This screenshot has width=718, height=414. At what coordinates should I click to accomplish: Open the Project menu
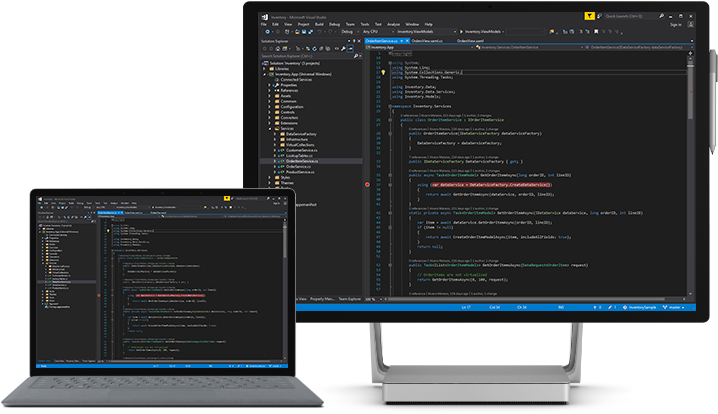[x=304, y=24]
